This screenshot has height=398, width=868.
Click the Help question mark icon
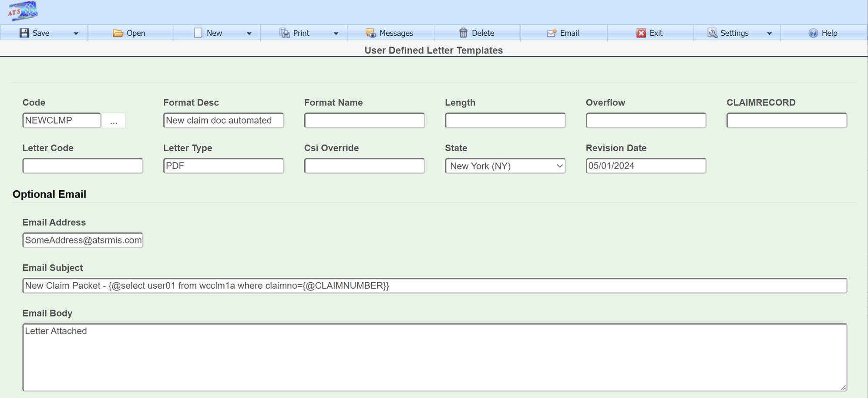coord(813,33)
